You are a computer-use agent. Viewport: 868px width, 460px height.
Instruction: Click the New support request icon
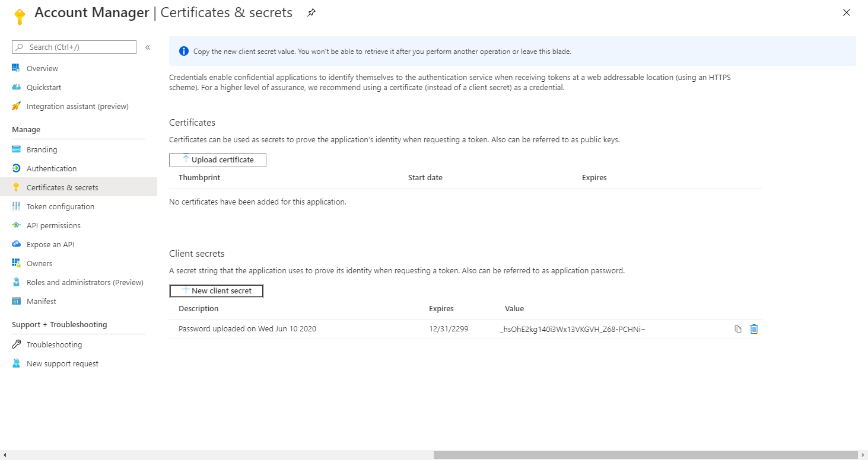click(16, 363)
